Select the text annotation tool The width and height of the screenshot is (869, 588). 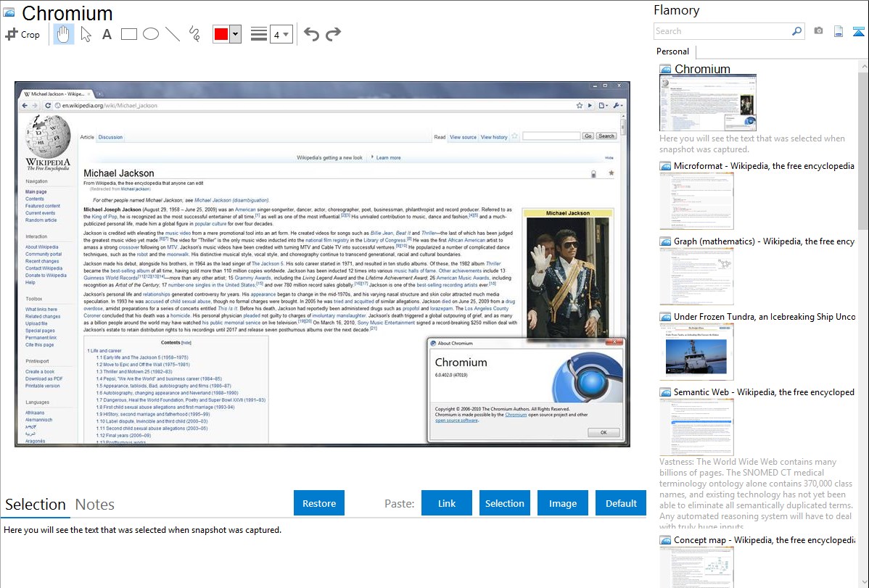(x=107, y=34)
